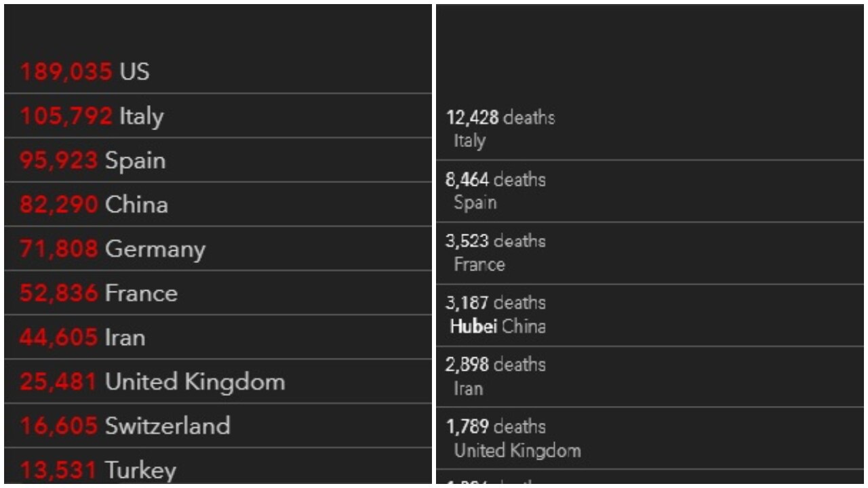Select Hubei China 3,187 deaths entry
The width and height of the screenshot is (868, 488).
coord(650,315)
